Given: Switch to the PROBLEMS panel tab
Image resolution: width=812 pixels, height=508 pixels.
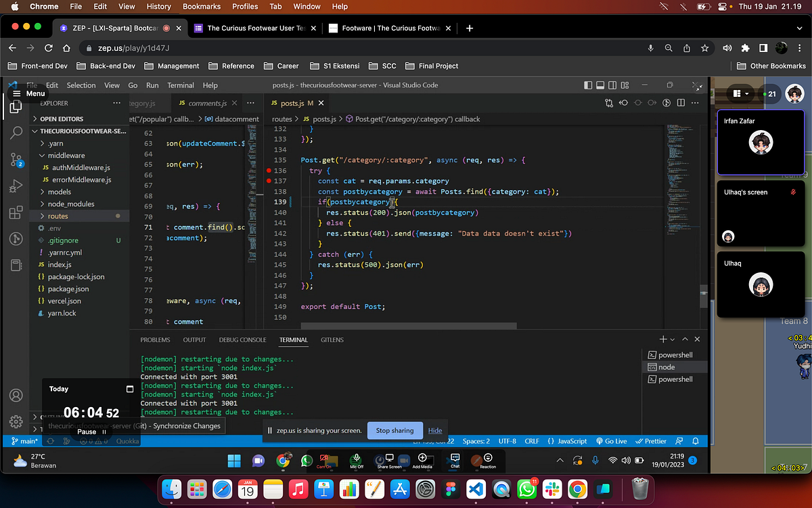Looking at the screenshot, I should tap(155, 340).
